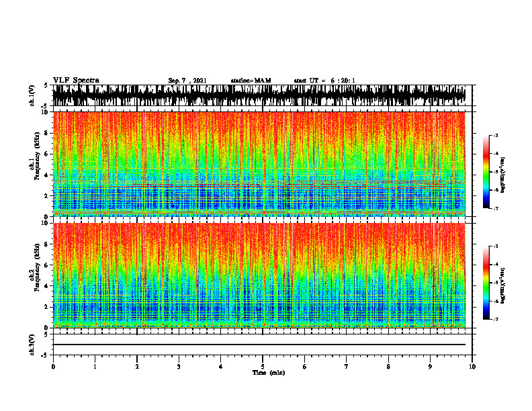Image resolution: width=532 pixels, height=411 pixels.
Task: Click the "-3" label on ch.2 colorbar
Action: pos(495,246)
